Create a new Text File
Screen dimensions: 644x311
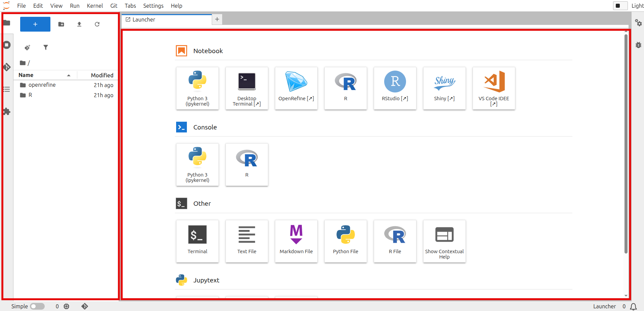pos(247,241)
